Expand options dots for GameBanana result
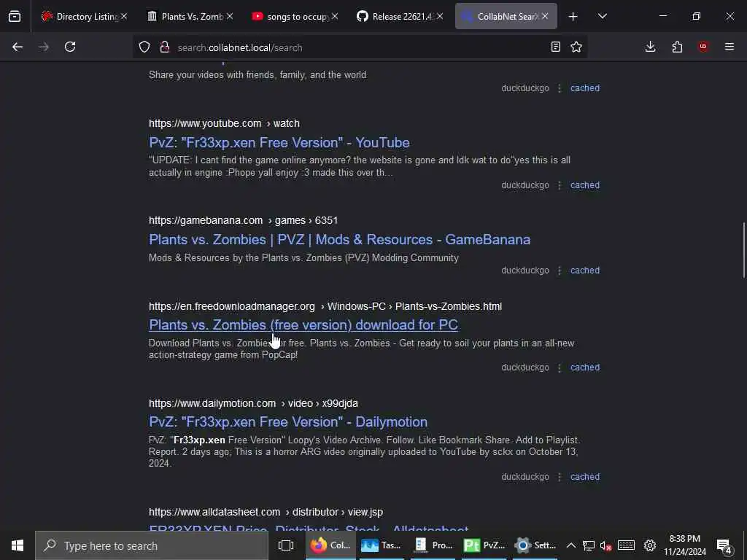Image resolution: width=747 pixels, height=560 pixels. (560, 271)
